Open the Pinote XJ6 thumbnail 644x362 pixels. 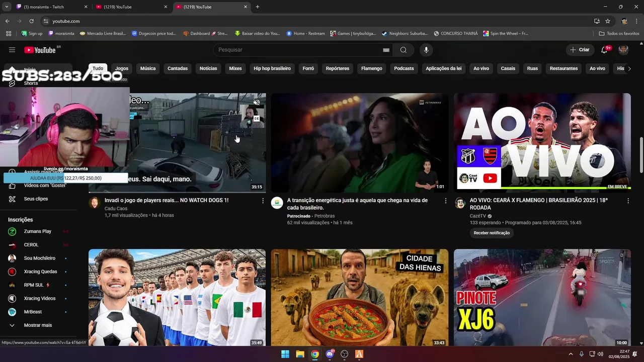(x=542, y=297)
